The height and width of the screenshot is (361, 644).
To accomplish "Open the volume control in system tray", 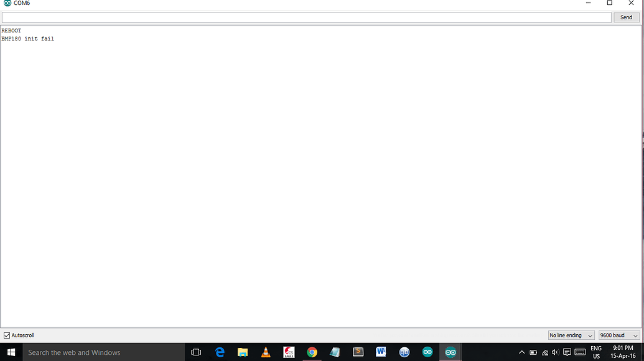I will [x=556, y=352].
